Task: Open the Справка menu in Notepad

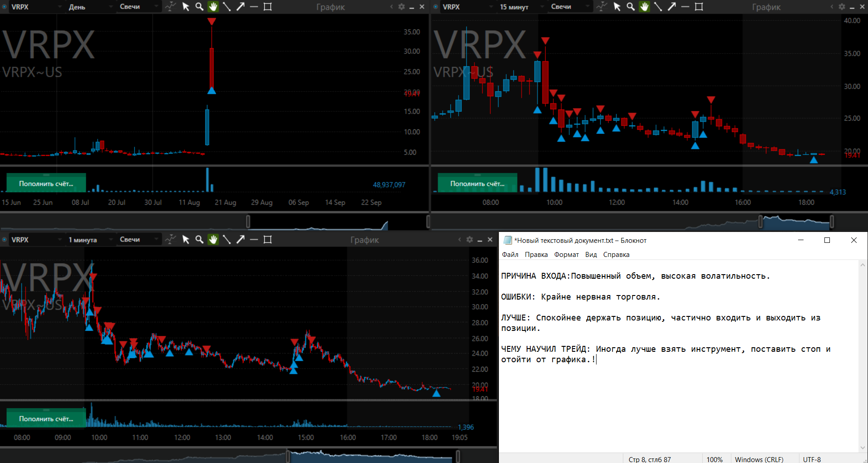Action: point(616,255)
